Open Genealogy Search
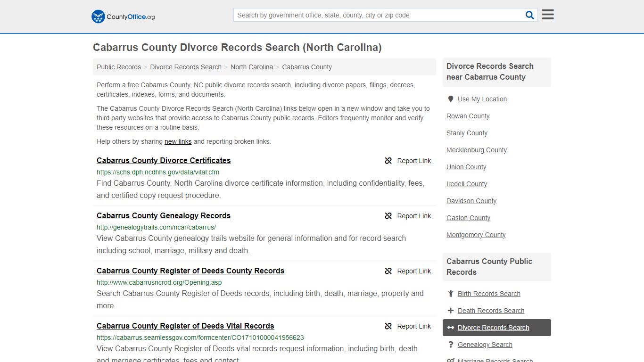 pyautogui.click(x=485, y=345)
